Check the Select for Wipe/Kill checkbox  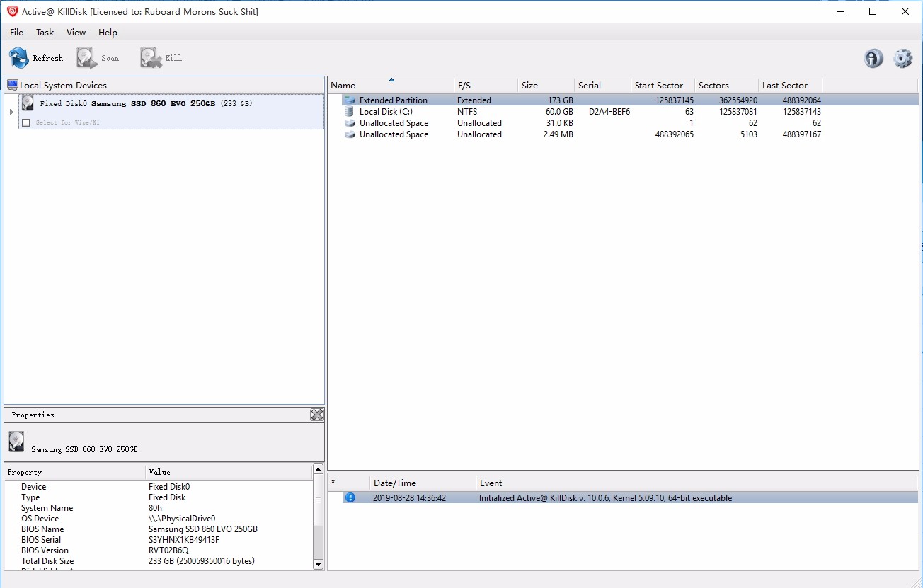(x=26, y=122)
